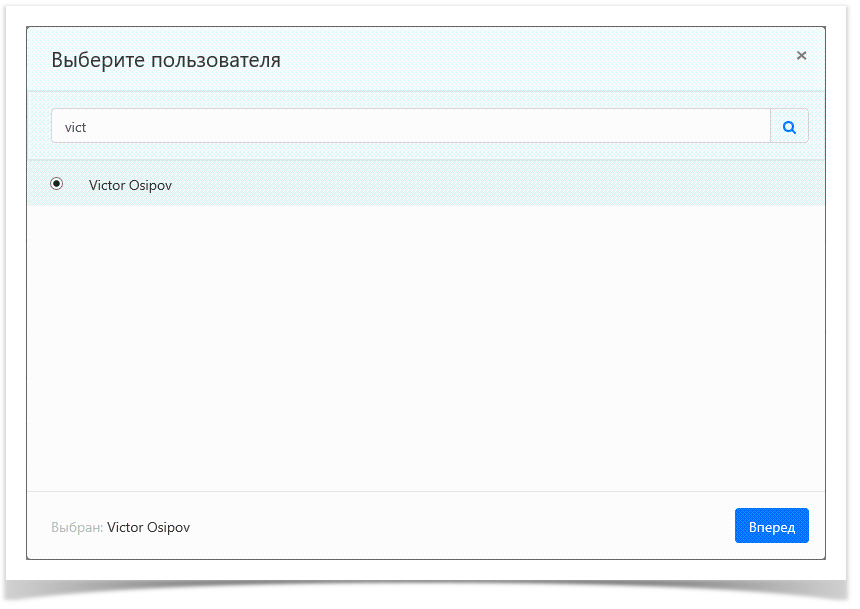The height and width of the screenshot is (609, 860).
Task: Toggle the radio option beside Victor Osipov
Action: click(57, 184)
